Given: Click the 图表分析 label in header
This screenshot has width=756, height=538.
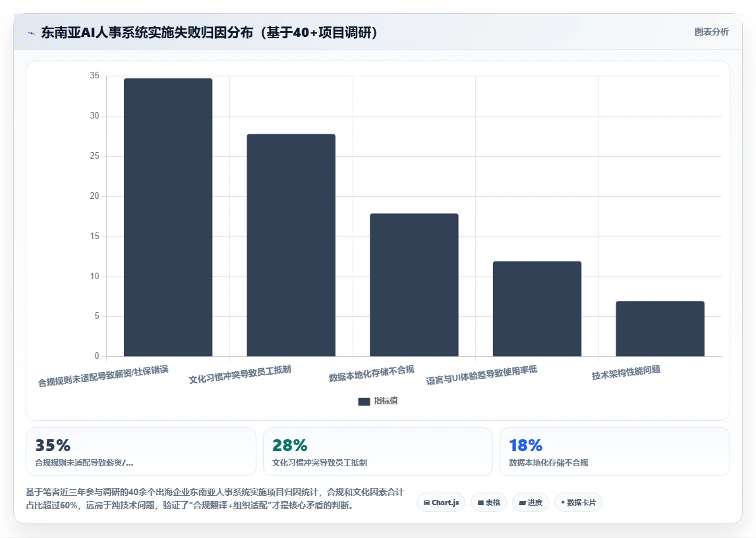Looking at the screenshot, I should pos(711,32).
